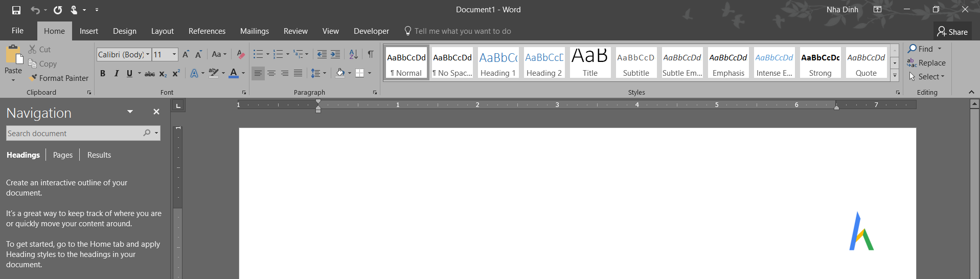Toggle Justify alignment
Viewport: 980px width, 279px height.
pyautogui.click(x=298, y=74)
